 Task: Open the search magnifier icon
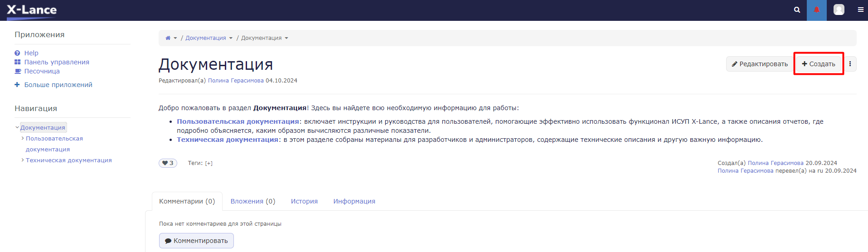[797, 10]
